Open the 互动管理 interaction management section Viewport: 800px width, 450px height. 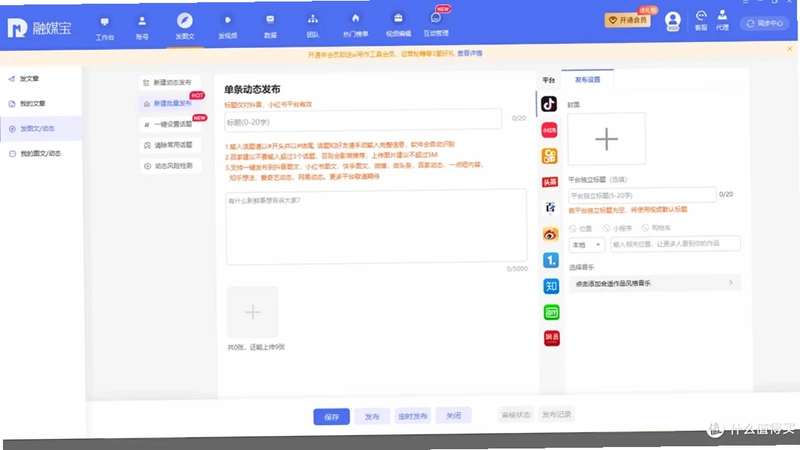(x=436, y=26)
